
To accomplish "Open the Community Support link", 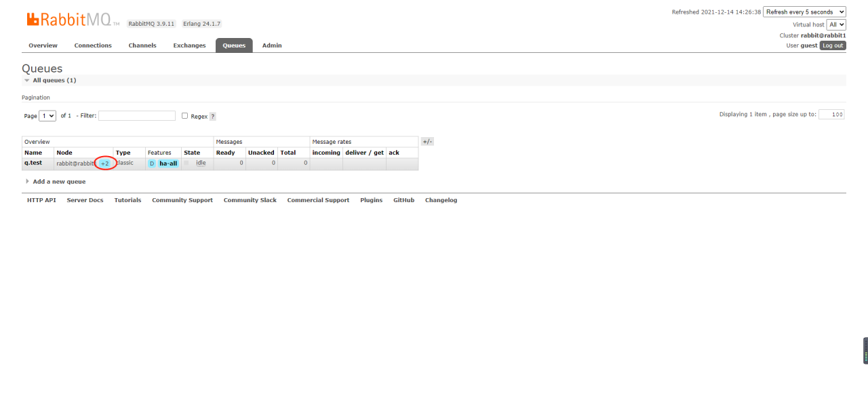I will pyautogui.click(x=182, y=200).
